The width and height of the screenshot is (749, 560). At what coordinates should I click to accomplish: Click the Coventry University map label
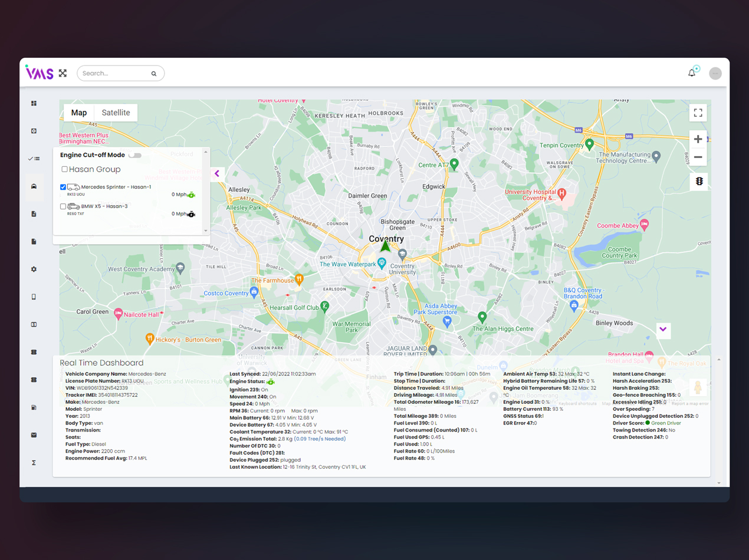402,269
